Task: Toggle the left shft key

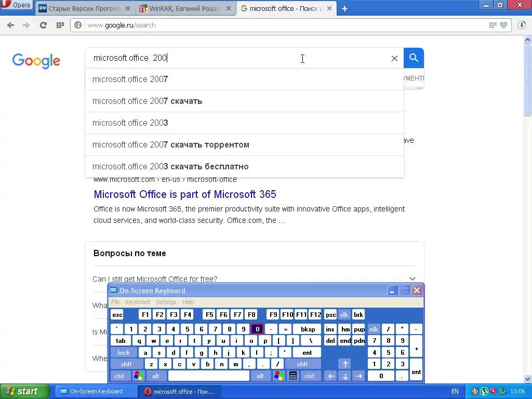Action: (x=126, y=364)
